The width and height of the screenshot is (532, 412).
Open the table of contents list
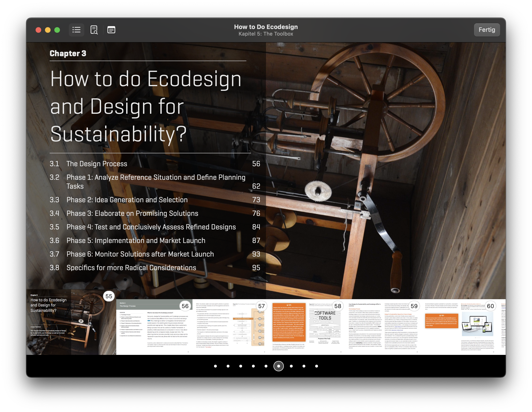pos(77,30)
